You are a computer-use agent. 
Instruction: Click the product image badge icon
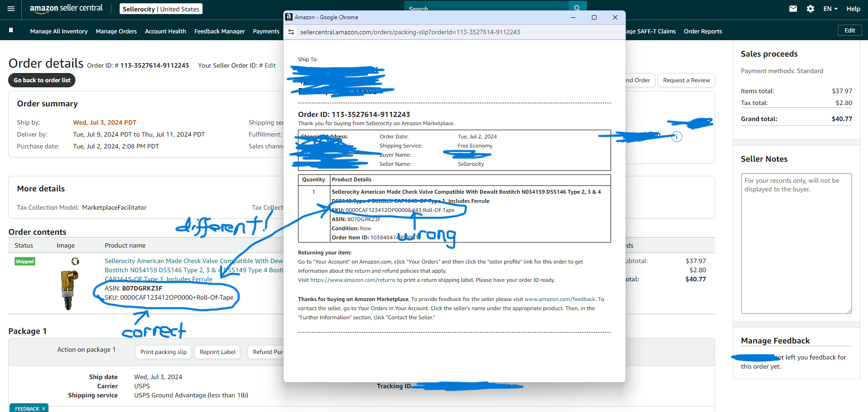pos(75,261)
